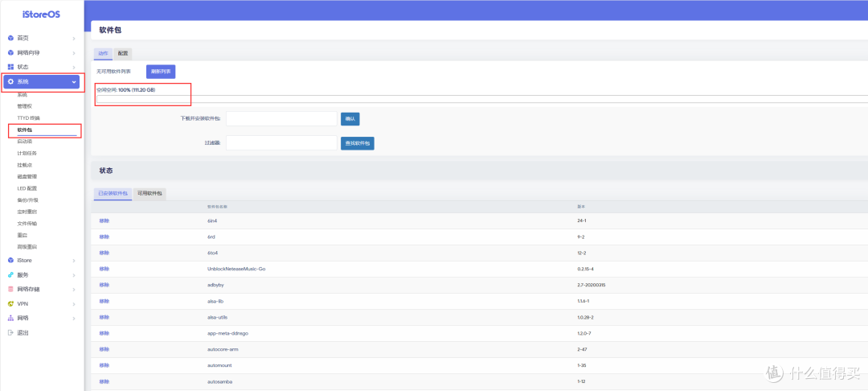Click the 服务 services icon

[x=10, y=274]
